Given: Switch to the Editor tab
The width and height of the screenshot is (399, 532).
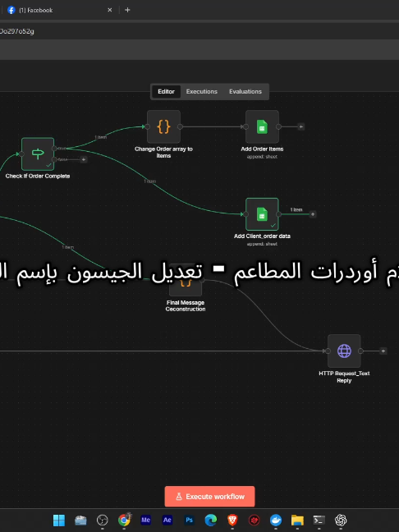Looking at the screenshot, I should click(x=166, y=92).
